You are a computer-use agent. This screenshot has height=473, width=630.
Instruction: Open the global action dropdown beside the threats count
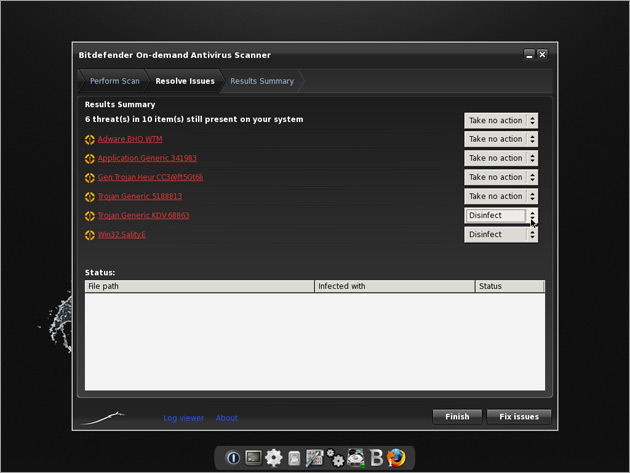pyautogui.click(x=501, y=121)
